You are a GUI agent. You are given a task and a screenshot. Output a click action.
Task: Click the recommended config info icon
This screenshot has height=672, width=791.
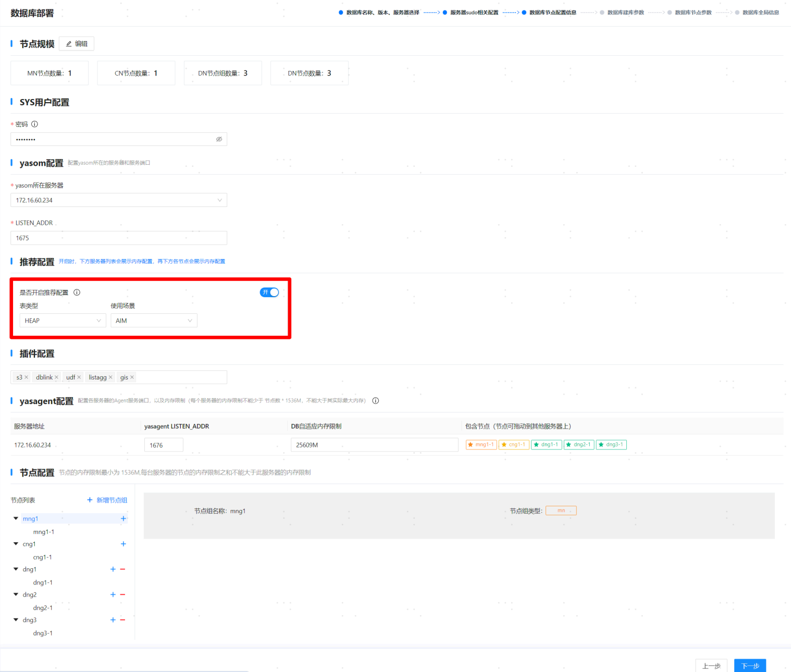77,292
